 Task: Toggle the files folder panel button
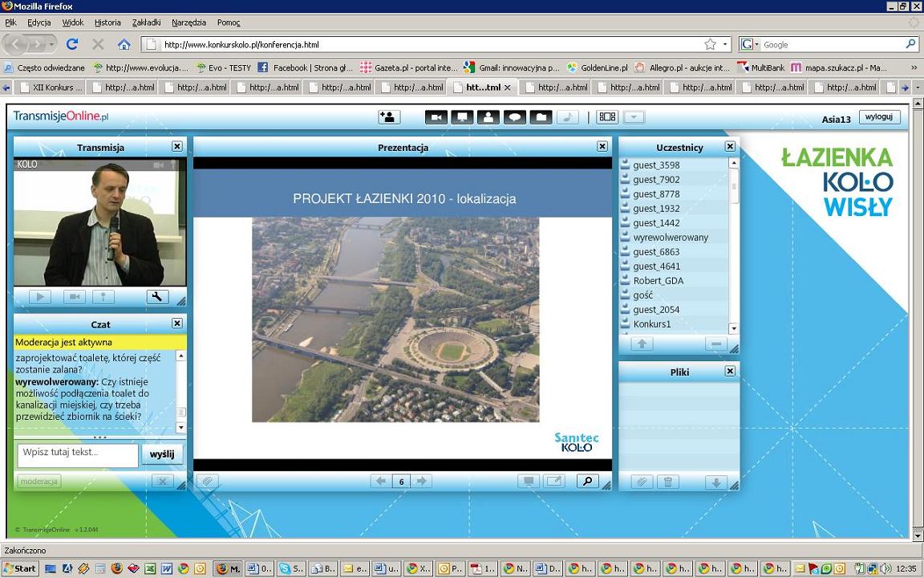541,116
